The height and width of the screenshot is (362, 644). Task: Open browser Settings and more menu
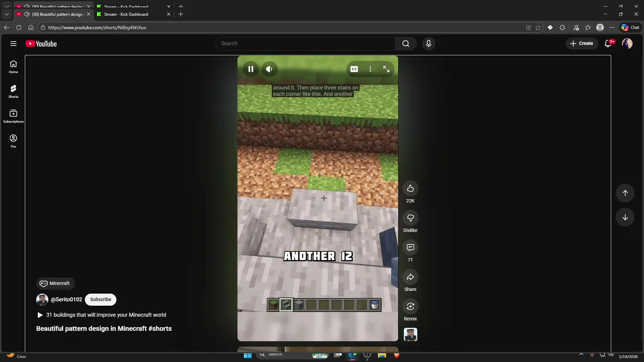612,28
